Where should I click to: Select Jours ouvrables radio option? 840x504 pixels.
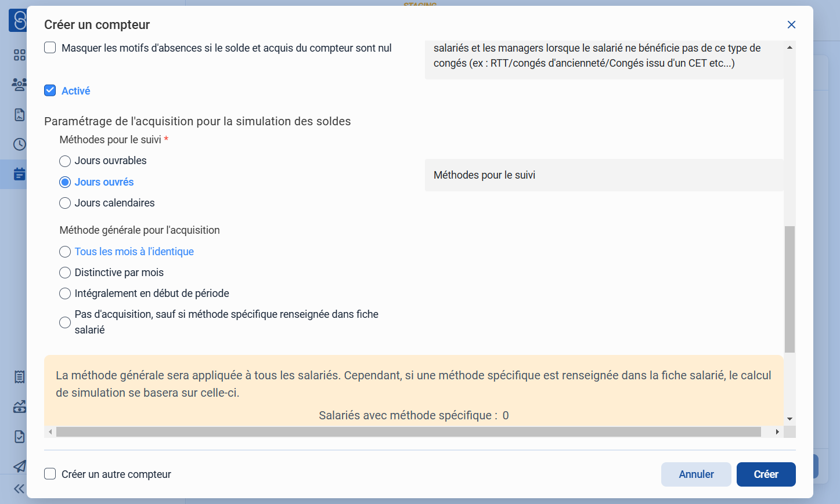pos(65,161)
